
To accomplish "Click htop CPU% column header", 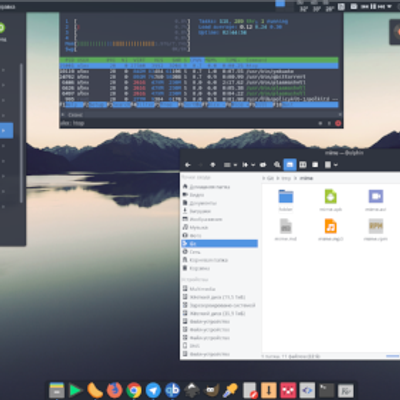I will click(x=196, y=60).
